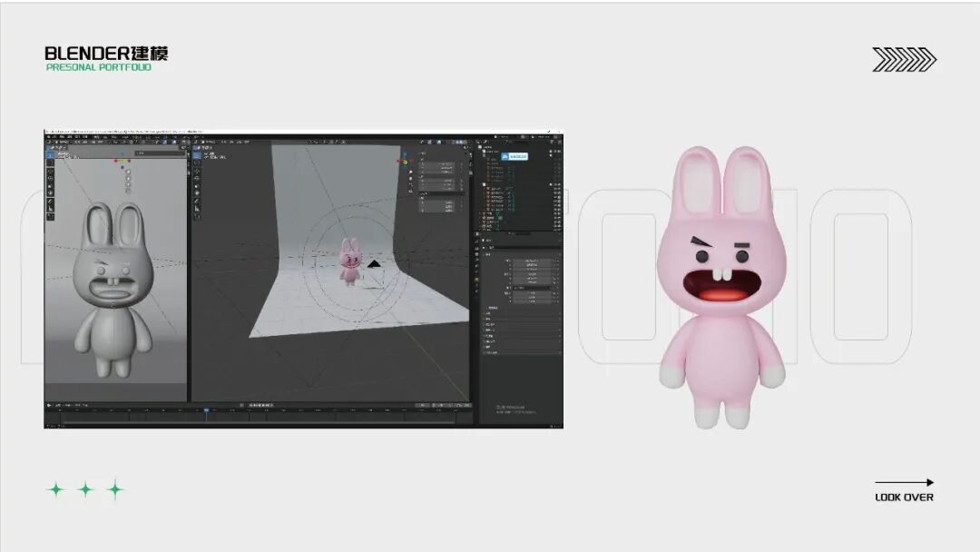Activate the Rotate tool in the scene viewport

(197, 178)
